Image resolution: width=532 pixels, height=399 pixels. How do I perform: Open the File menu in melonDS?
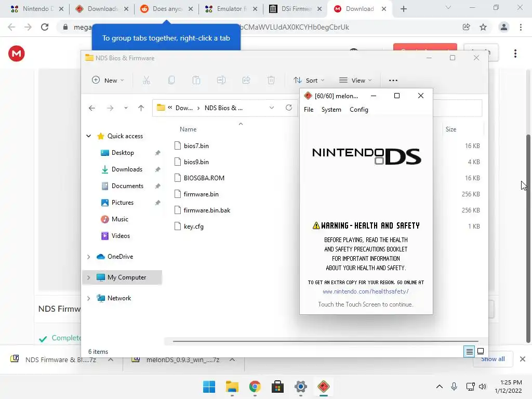coord(309,110)
